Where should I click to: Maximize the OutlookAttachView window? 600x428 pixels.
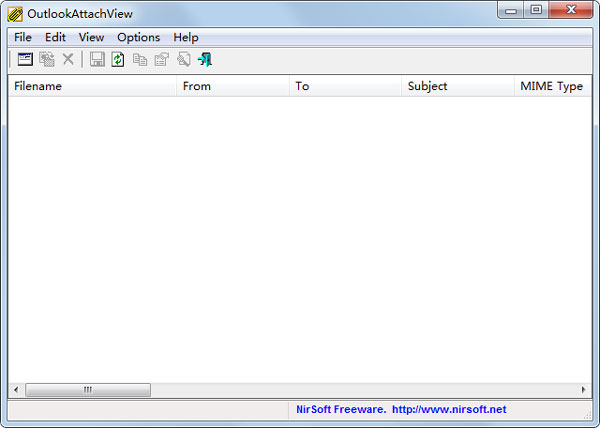click(x=536, y=10)
